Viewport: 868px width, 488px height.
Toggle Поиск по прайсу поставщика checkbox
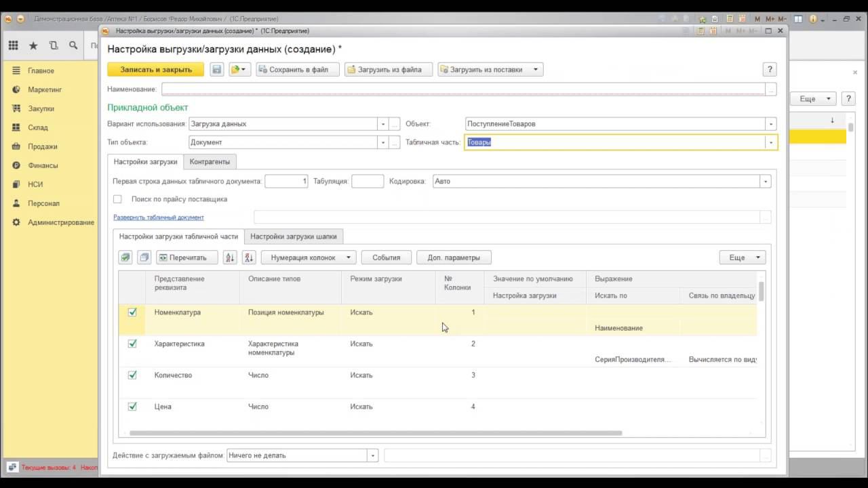click(x=117, y=199)
